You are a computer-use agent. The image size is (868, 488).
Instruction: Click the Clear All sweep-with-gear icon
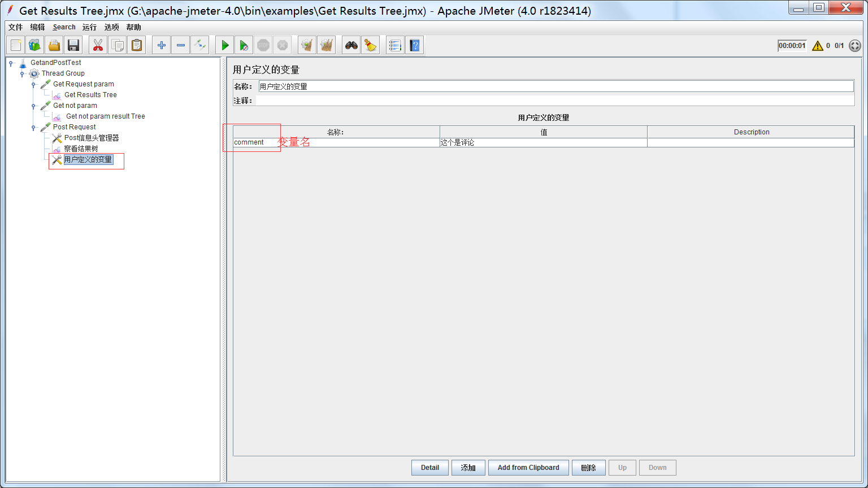coord(326,45)
